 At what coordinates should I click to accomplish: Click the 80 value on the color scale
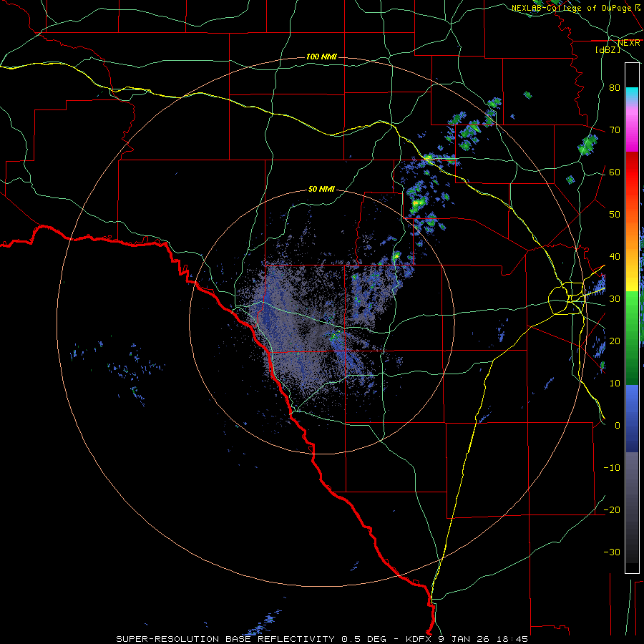click(615, 87)
